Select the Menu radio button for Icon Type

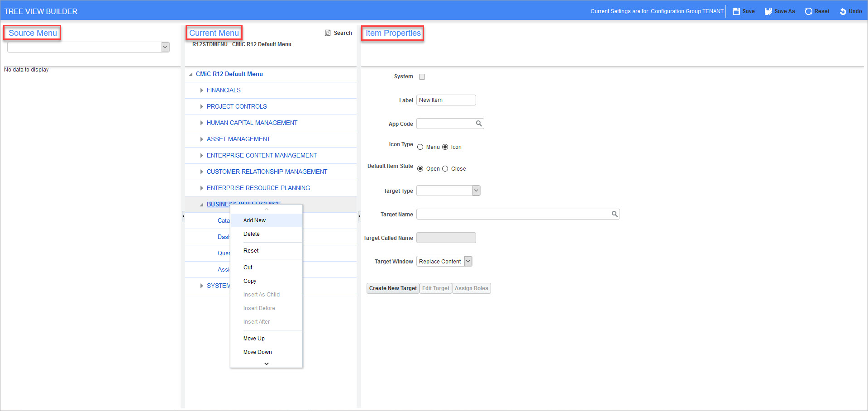tap(420, 147)
